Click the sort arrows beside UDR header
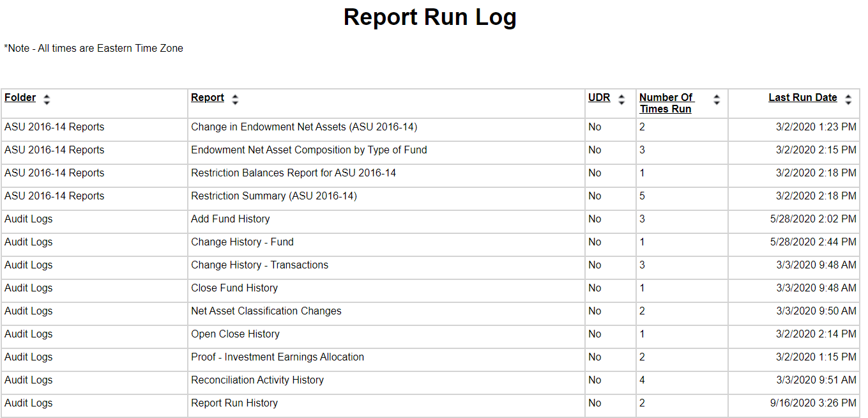Viewport: 868px width, 418px height. coord(621,100)
